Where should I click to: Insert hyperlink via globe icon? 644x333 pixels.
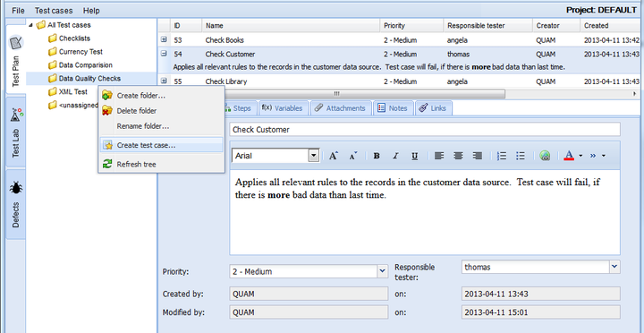[x=545, y=156]
